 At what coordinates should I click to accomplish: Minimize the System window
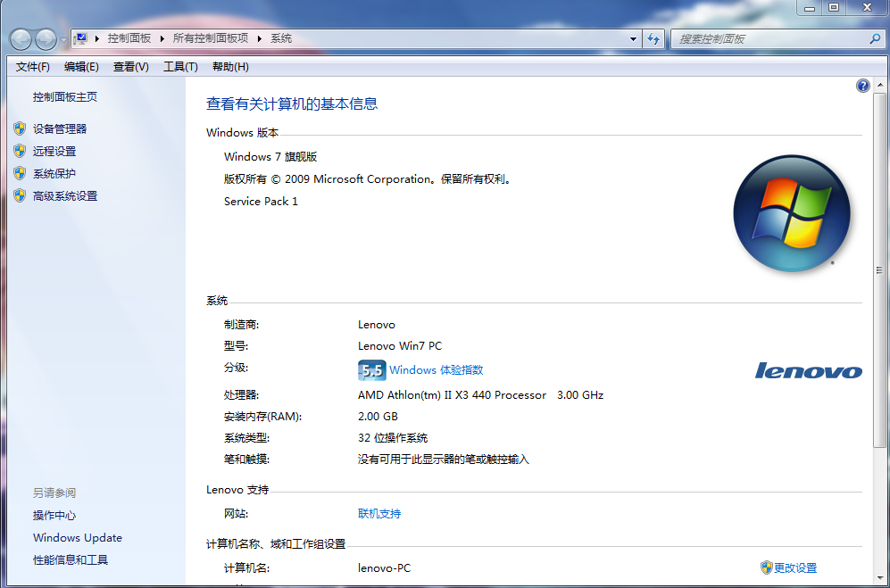point(810,7)
